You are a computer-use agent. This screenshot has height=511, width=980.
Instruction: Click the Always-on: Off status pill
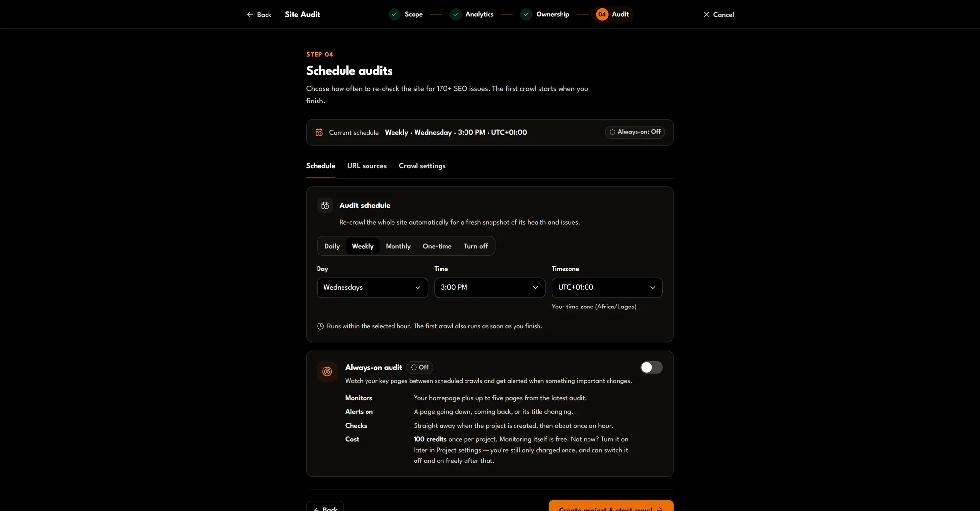click(635, 132)
